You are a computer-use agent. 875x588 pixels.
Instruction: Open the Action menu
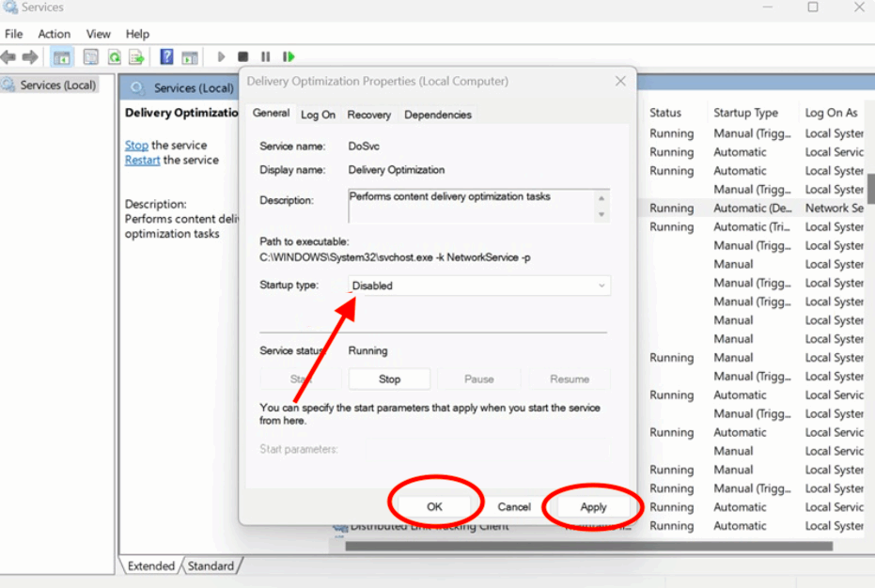point(55,34)
